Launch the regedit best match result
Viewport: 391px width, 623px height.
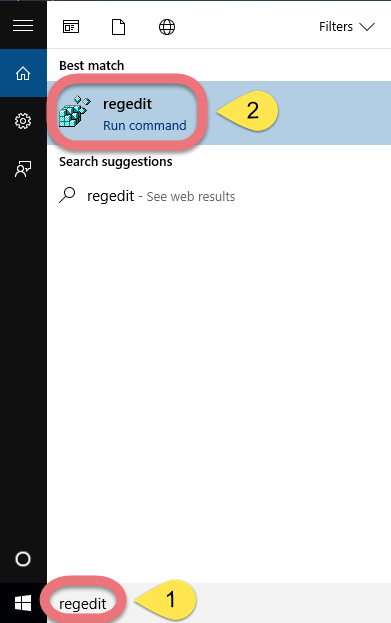[219, 113]
